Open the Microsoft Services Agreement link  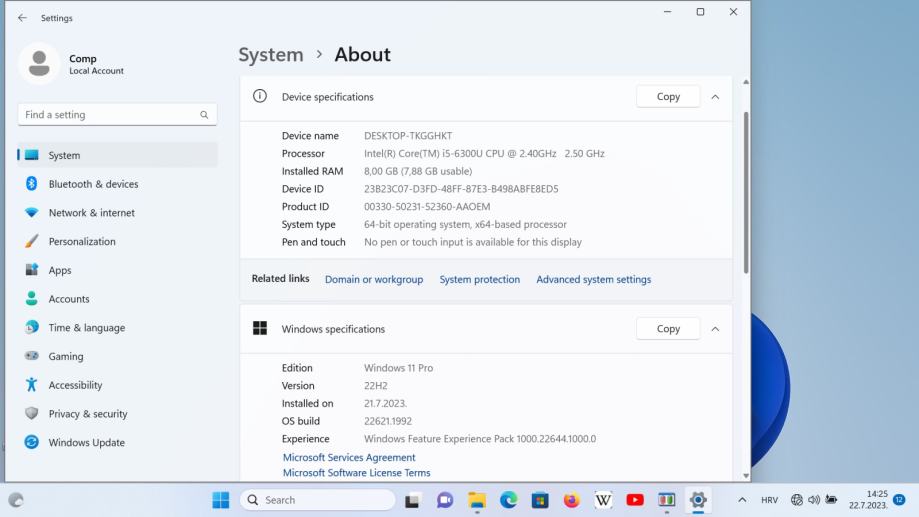349,457
